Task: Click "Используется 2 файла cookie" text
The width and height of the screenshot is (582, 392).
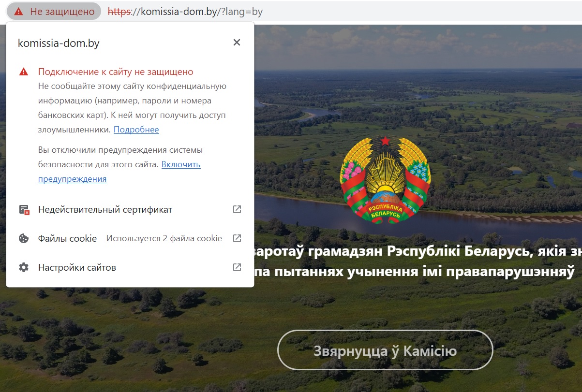Action: pyautogui.click(x=164, y=238)
